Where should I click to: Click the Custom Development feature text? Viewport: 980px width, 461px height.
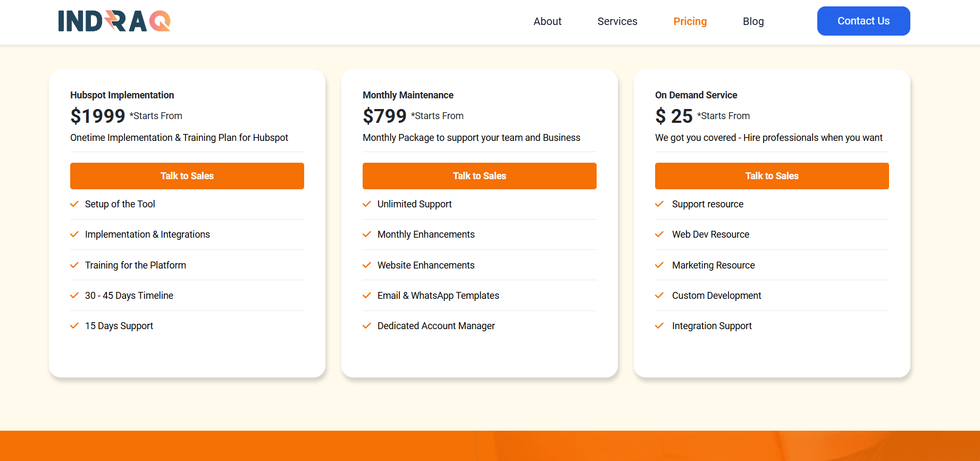tap(716, 296)
